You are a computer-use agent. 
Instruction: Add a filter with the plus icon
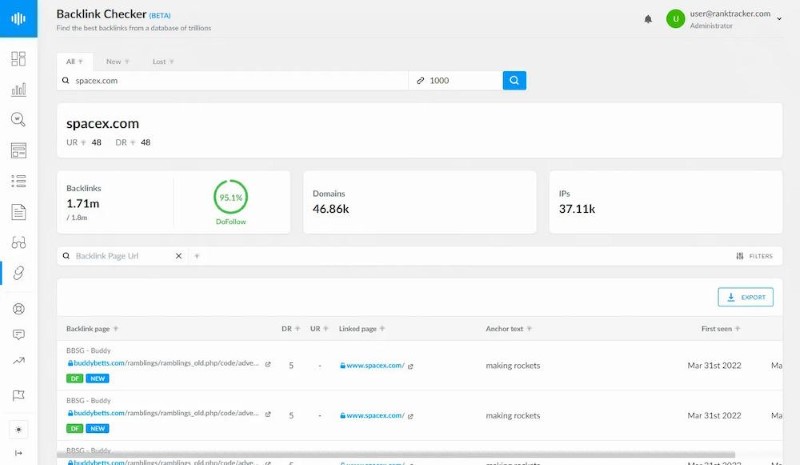point(197,256)
